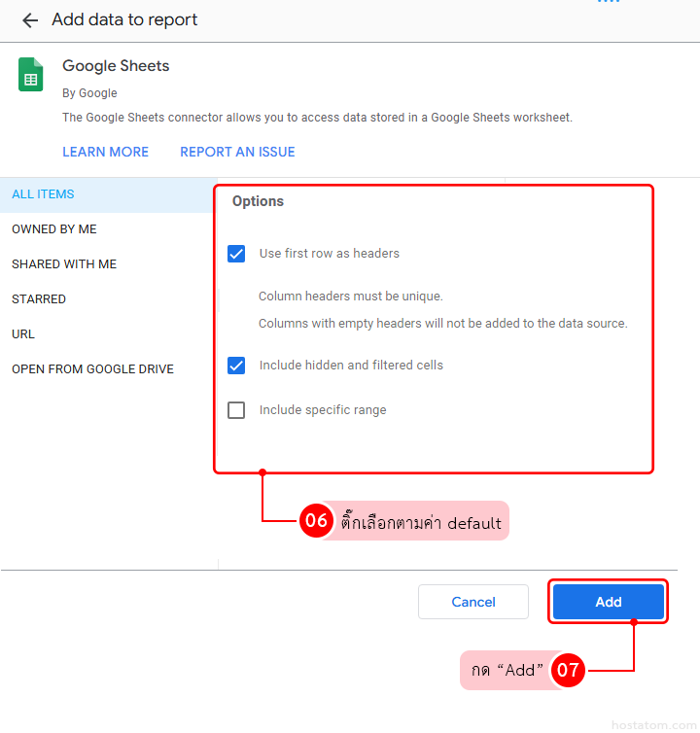Click the Options section heading
The image size is (700, 733).
(x=258, y=201)
